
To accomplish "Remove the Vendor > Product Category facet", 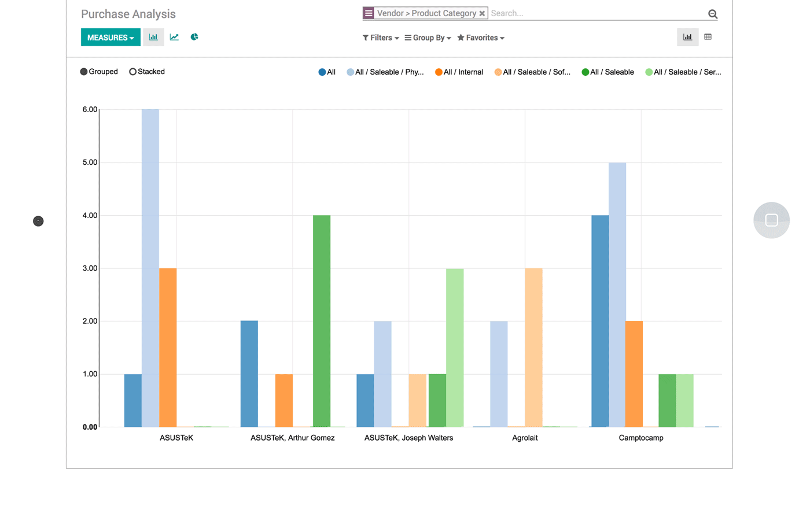I will [482, 13].
